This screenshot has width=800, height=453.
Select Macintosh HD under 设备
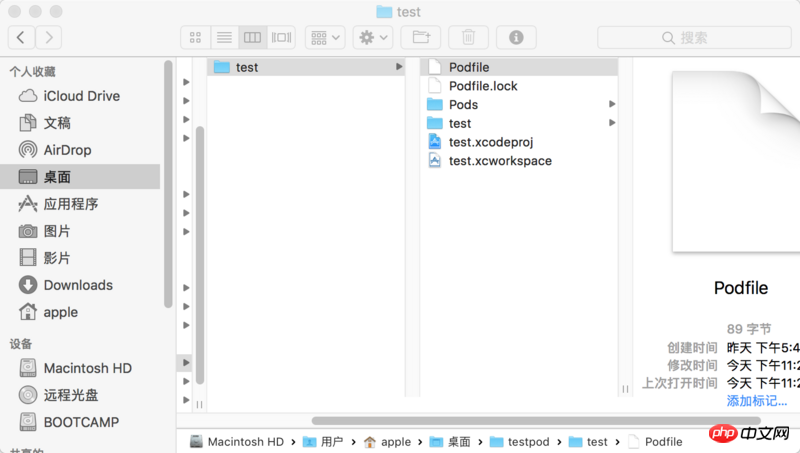pos(82,368)
